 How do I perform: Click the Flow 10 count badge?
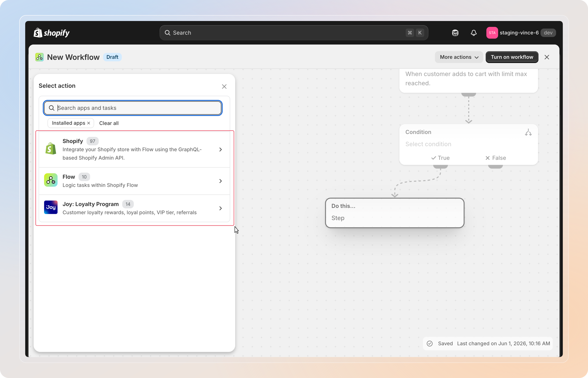click(x=84, y=177)
